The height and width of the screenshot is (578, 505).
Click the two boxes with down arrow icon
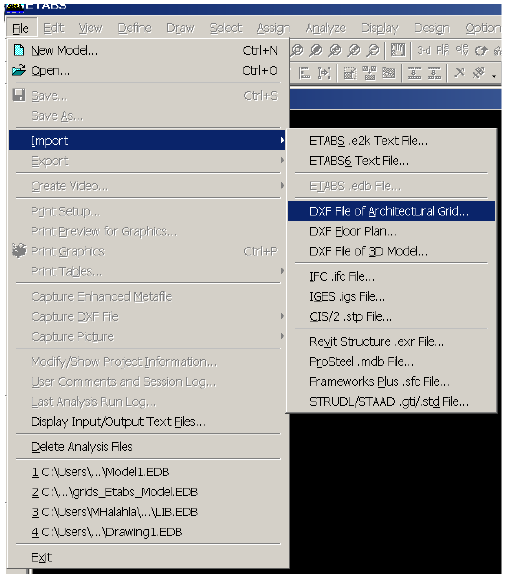(x=369, y=73)
